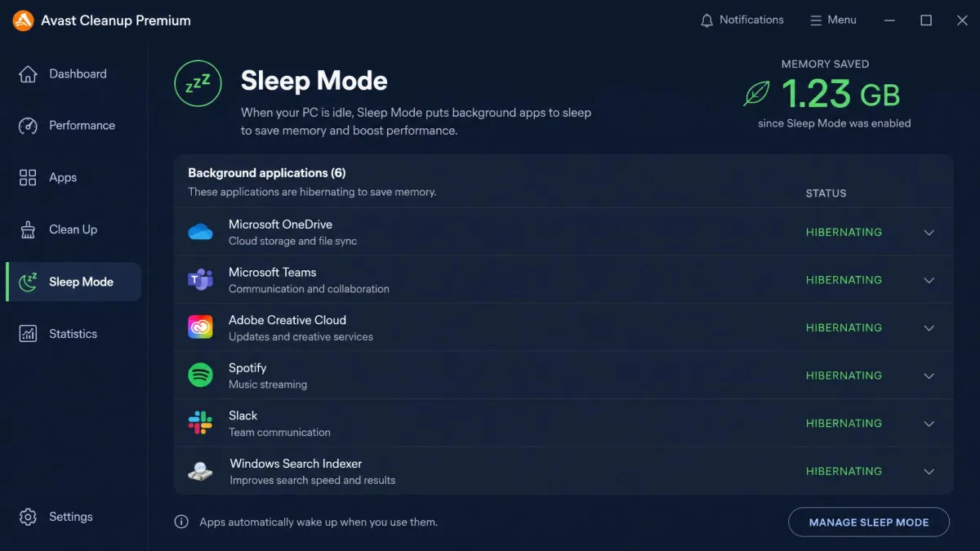Click the Avast Cleanup Premium title text
This screenshot has height=551, width=980.
point(116,20)
